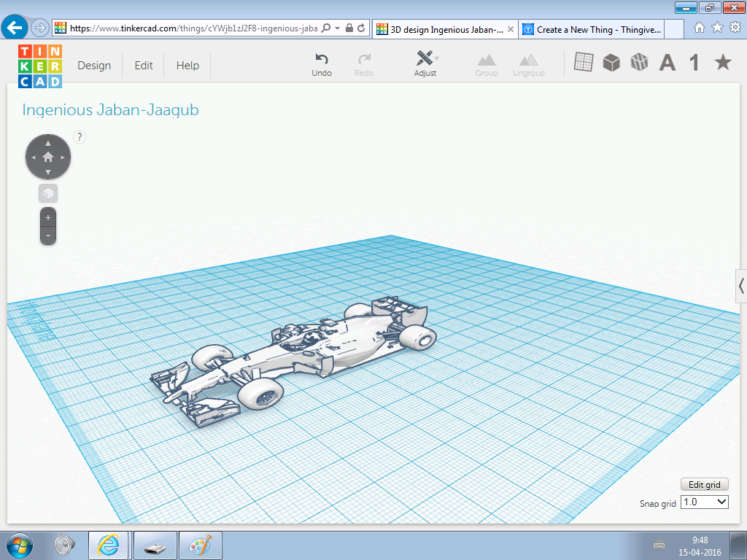The height and width of the screenshot is (560, 747).
Task: Refresh the page
Action: [x=361, y=28]
